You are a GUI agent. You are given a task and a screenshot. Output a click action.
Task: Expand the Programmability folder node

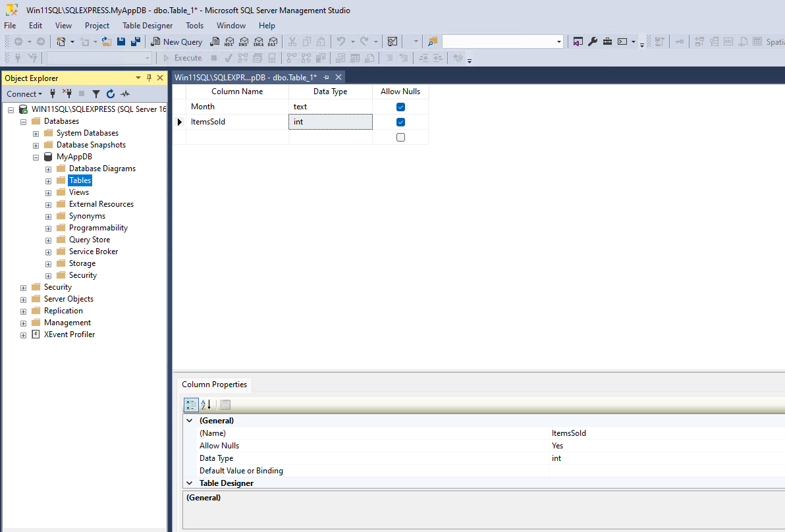point(49,228)
